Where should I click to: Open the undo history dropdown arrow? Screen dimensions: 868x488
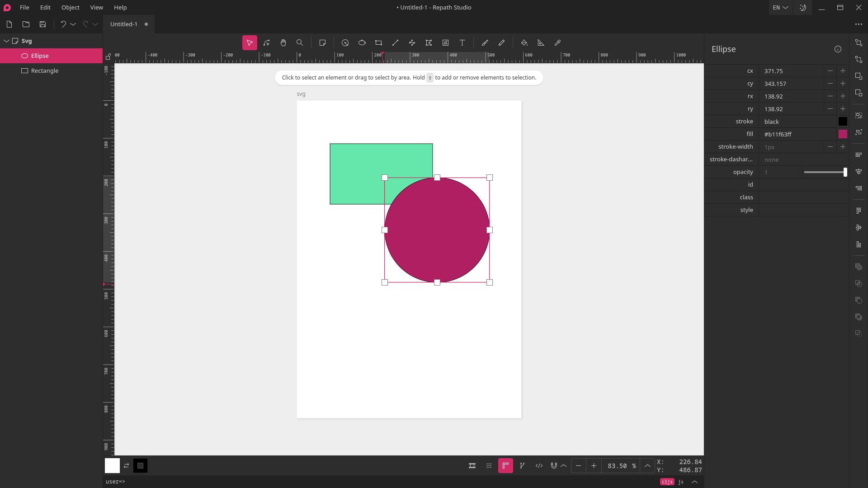73,24
